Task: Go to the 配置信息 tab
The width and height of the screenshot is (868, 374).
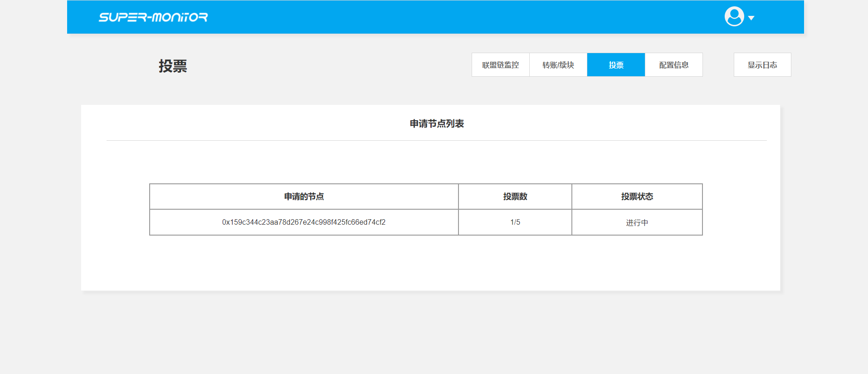Action: [x=673, y=65]
